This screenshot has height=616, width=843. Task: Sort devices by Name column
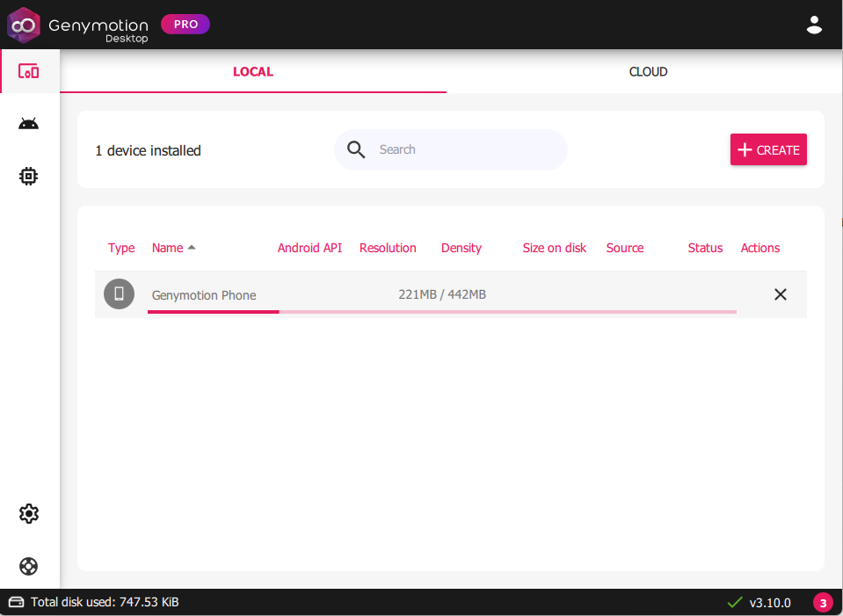pos(174,248)
